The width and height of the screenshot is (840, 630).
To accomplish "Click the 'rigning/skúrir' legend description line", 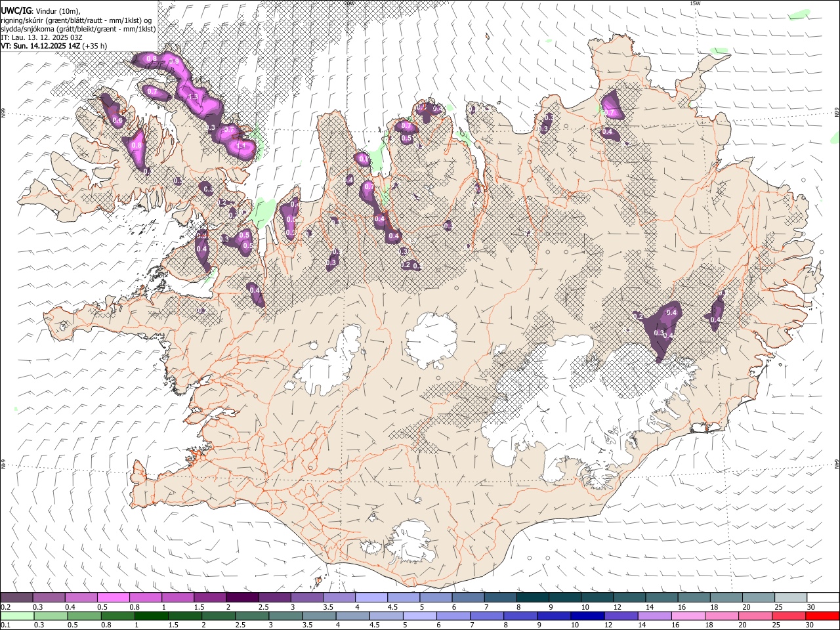I will [x=76, y=20].
